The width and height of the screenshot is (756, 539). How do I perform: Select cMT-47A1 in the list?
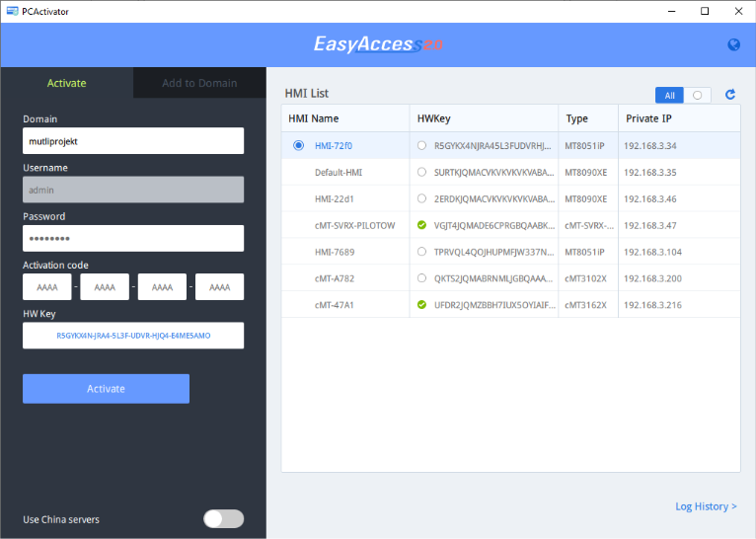[335, 305]
